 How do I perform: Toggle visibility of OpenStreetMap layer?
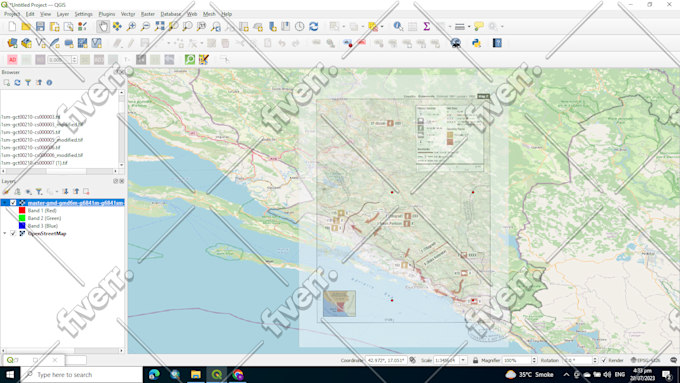13,233
